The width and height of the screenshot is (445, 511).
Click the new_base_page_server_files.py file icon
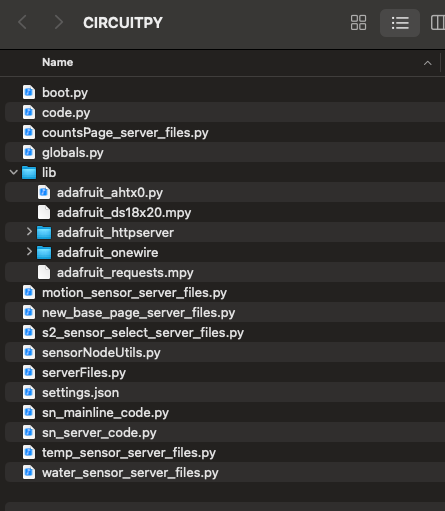29,312
